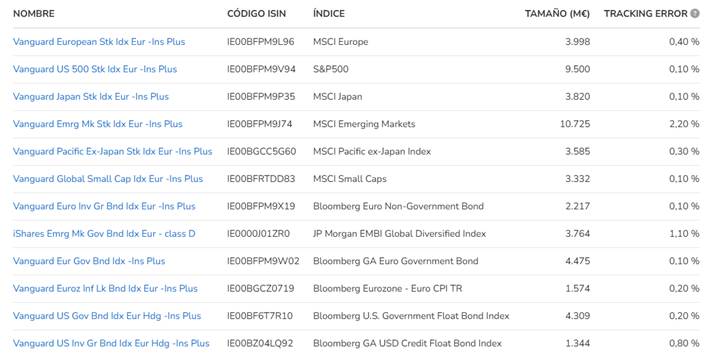Viewport: 709px width, 362px height.
Task: Click the MSCI Japan index cell
Action: 337,97
